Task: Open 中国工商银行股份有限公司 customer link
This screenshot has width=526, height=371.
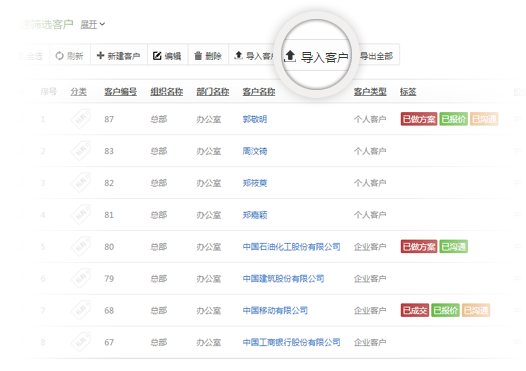Action: coord(292,342)
